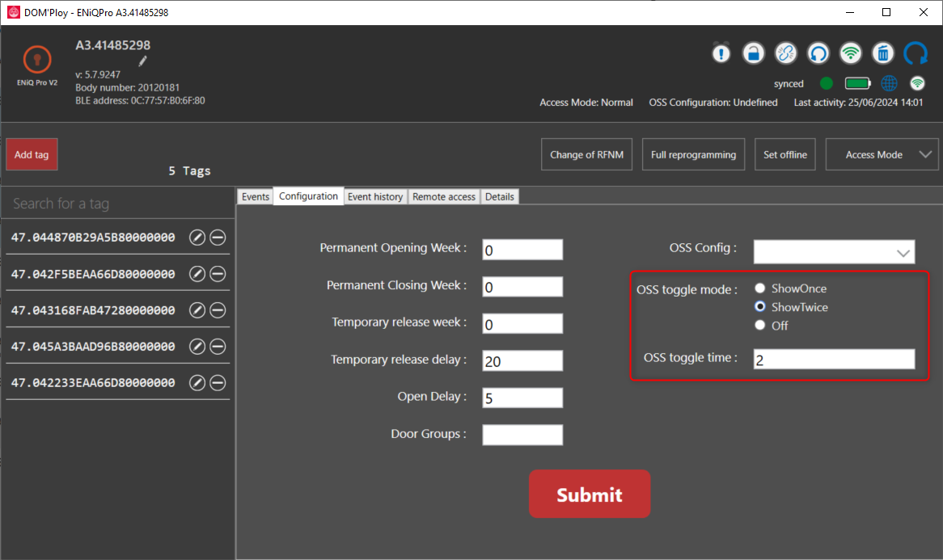
Task: Click the broken chain link icon
Action: pyautogui.click(x=786, y=53)
